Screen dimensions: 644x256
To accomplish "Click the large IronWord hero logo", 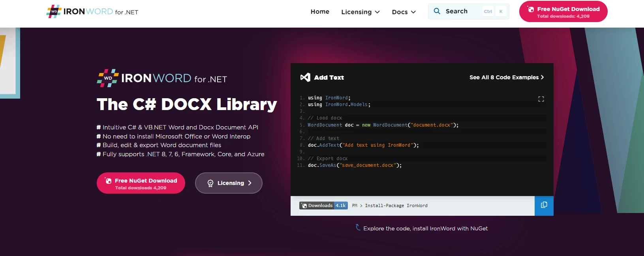I will click(162, 78).
